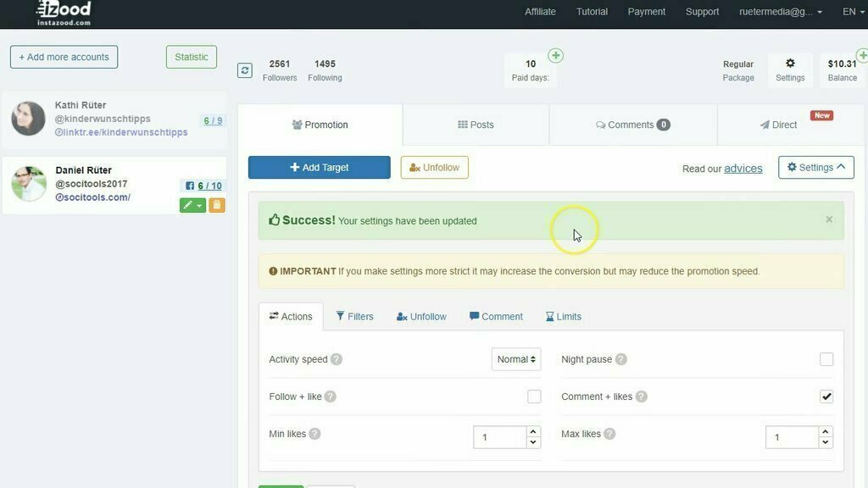Select the Limits settings tab
868x488 pixels.
click(564, 317)
